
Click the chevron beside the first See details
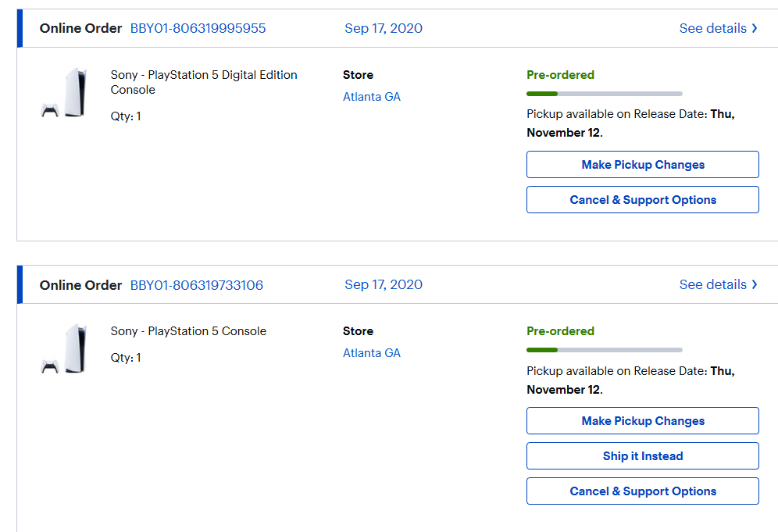(x=755, y=28)
